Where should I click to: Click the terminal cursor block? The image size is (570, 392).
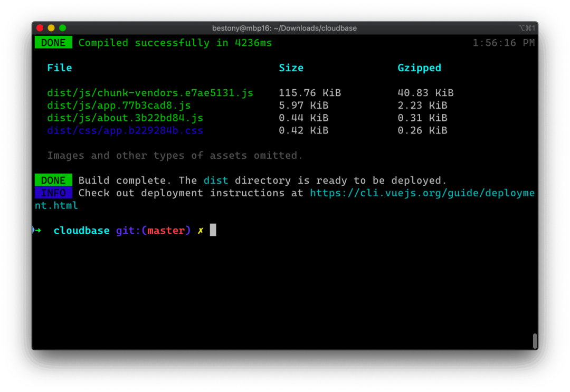pos(213,230)
